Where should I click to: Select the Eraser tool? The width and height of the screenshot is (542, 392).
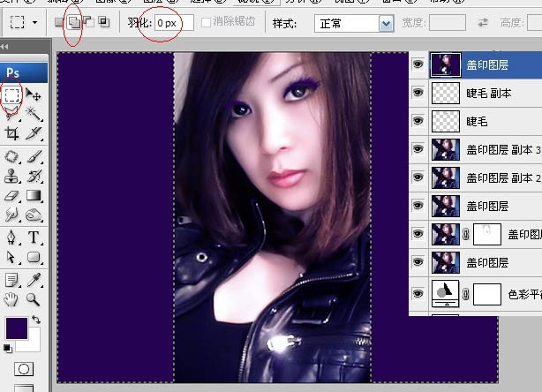tap(11, 196)
